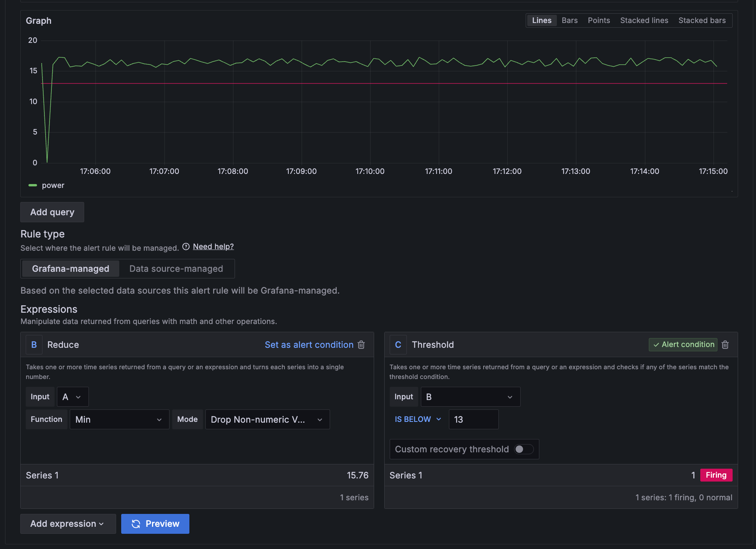Click the help circle icon near Need help
The width and height of the screenshot is (756, 549).
[x=186, y=246]
